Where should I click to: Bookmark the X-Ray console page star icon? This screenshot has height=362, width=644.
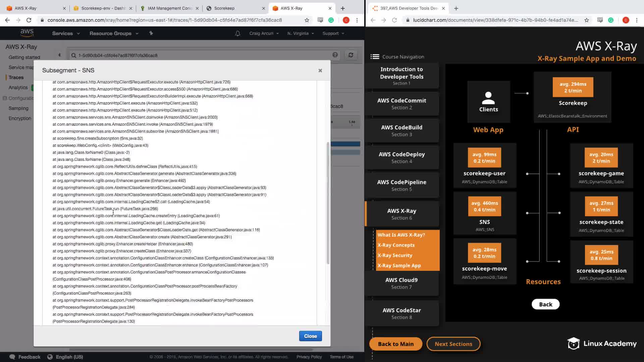(x=307, y=20)
